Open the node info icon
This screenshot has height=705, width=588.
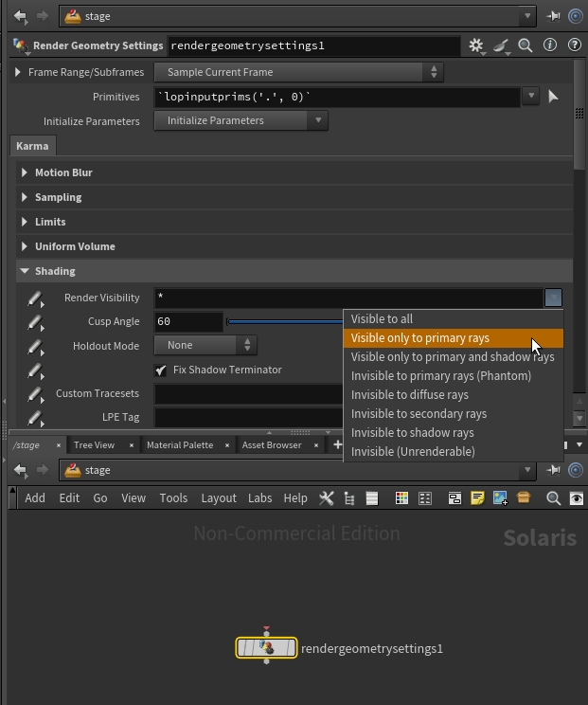pyautogui.click(x=549, y=45)
